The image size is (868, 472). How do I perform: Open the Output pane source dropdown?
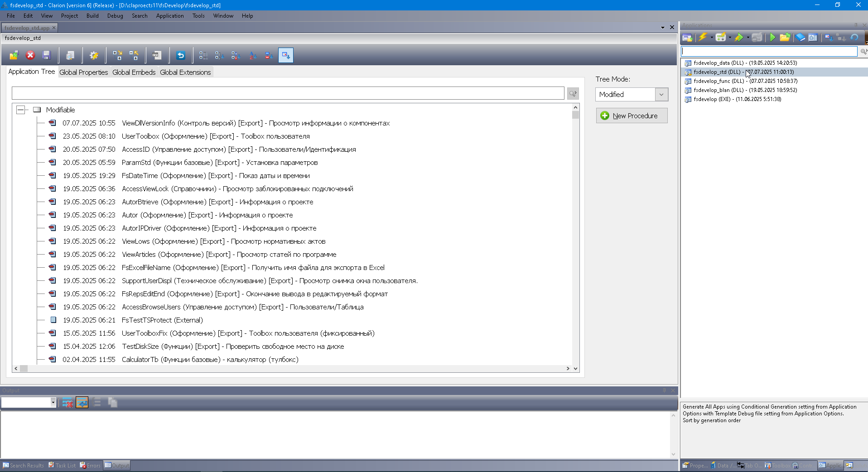[53, 402]
